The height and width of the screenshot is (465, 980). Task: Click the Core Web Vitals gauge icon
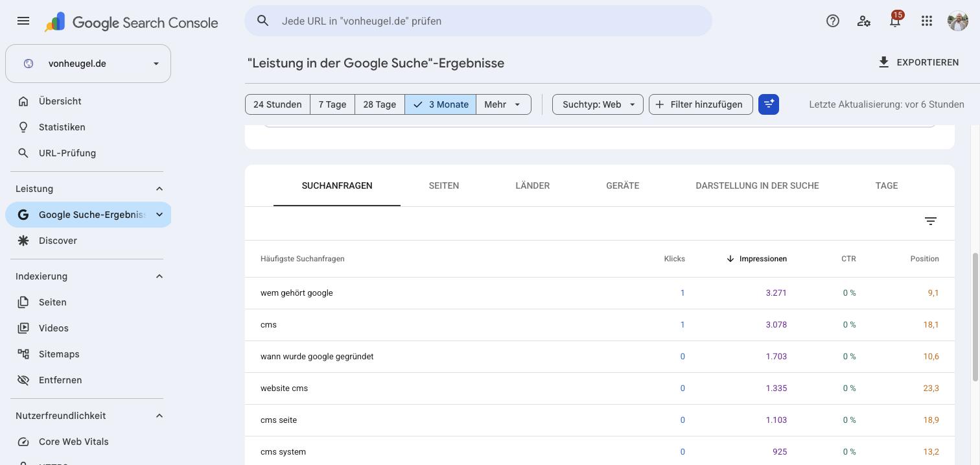click(x=23, y=442)
